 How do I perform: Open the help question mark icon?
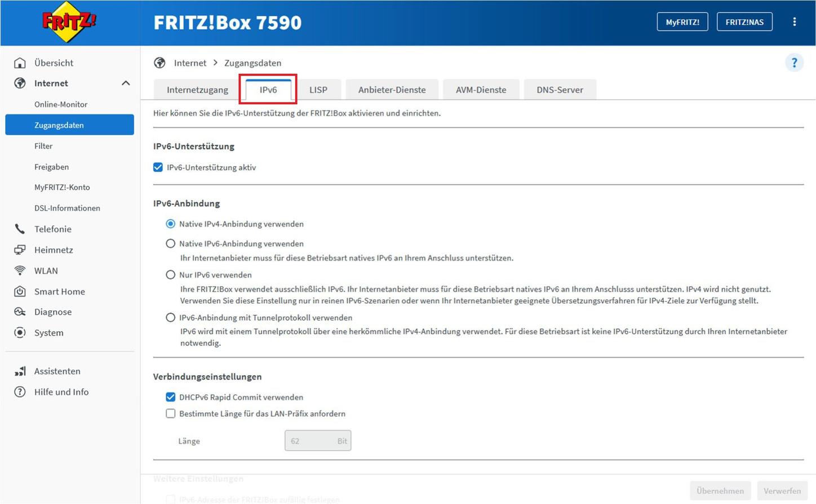click(x=795, y=63)
